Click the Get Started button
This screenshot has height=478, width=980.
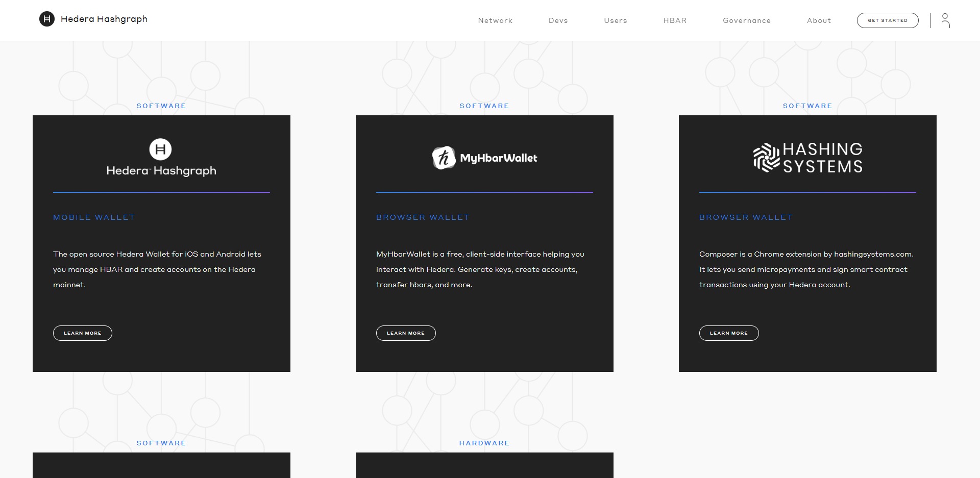[888, 20]
